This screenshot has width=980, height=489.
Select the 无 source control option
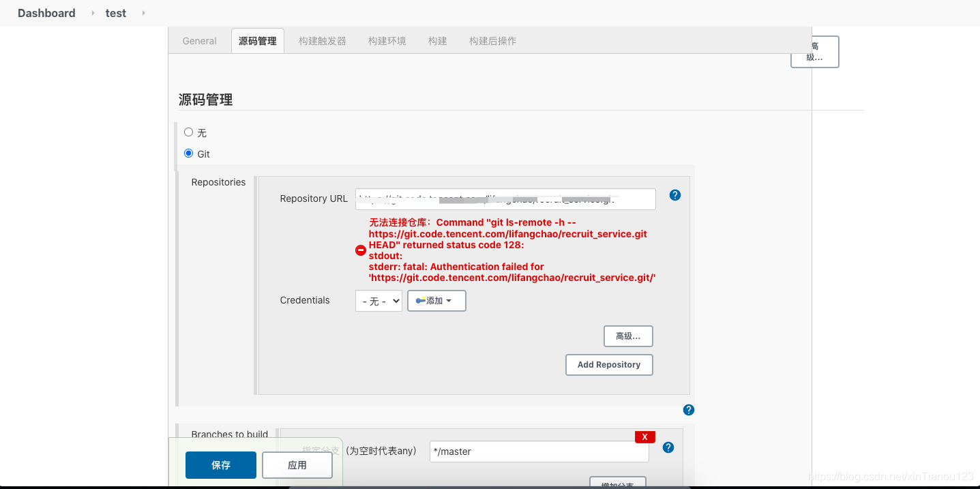click(x=189, y=132)
